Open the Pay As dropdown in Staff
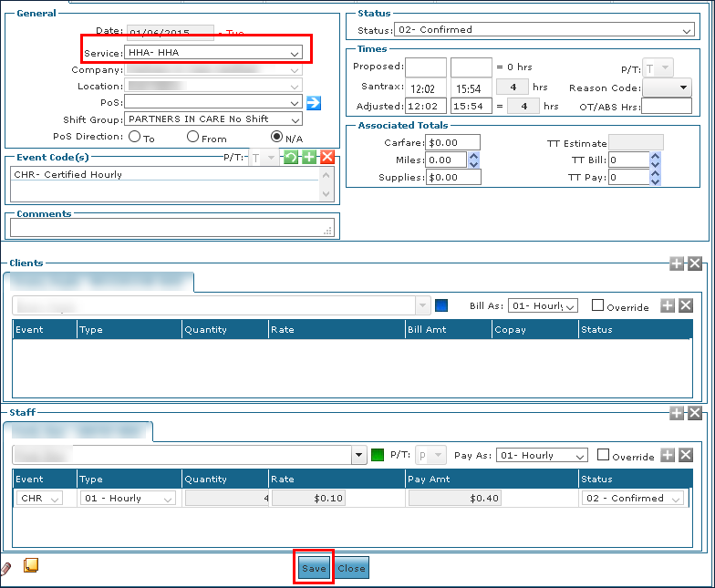The width and height of the screenshot is (715, 588). (542, 455)
